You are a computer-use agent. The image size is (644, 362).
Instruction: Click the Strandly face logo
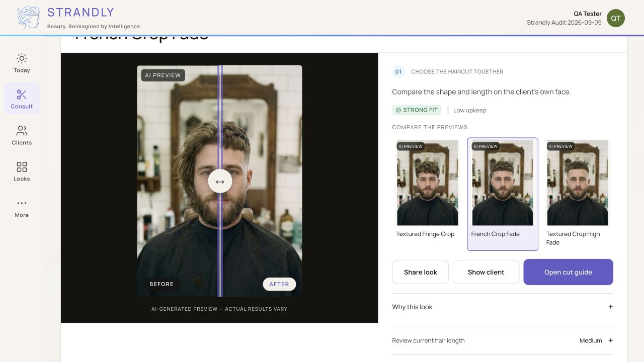(29, 18)
